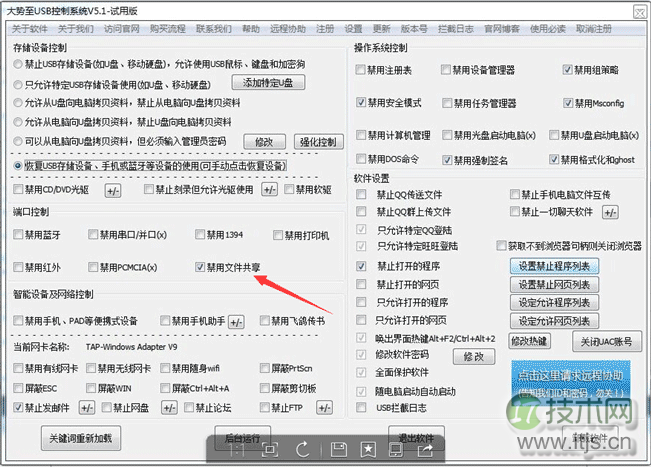
Task: Open the 使用必读 menu item
Action: pos(547,29)
